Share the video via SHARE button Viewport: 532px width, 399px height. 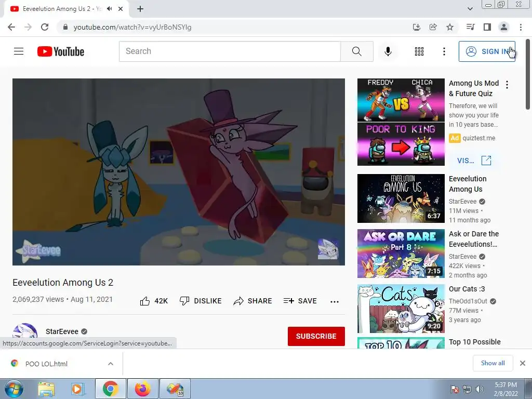coord(252,301)
